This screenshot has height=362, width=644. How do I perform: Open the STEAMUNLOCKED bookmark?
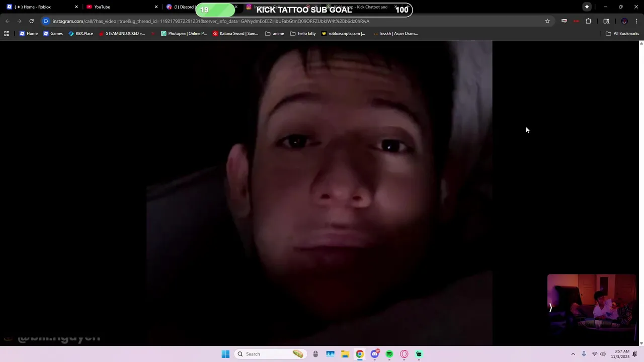pos(122,34)
